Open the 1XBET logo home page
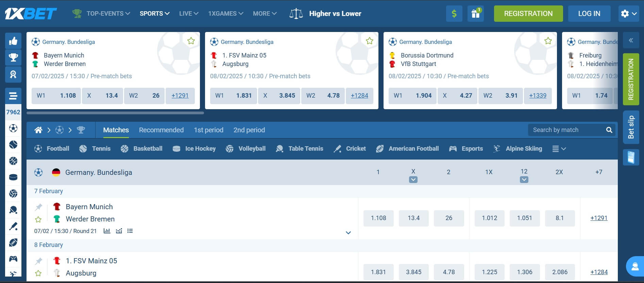 click(x=31, y=14)
